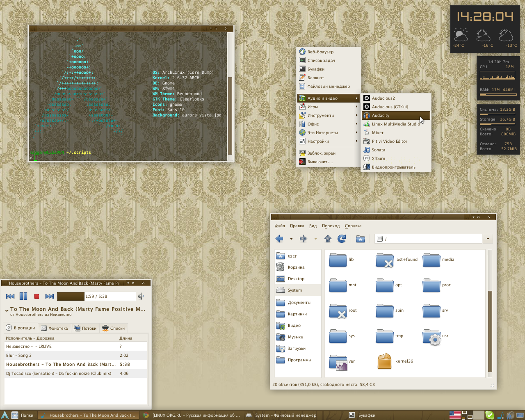The height and width of the screenshot is (420, 525).
Task: Open the Файл menu in file manager
Action: [x=280, y=226]
